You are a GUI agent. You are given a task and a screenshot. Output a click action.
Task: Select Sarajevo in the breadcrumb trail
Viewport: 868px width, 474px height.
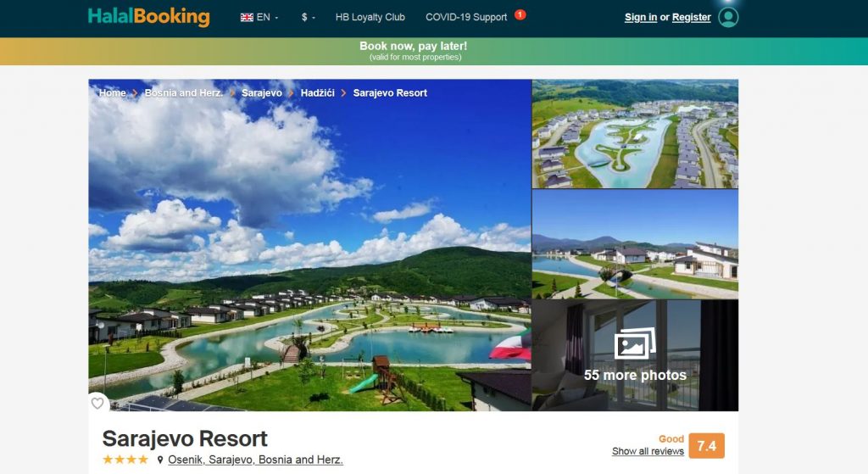(261, 93)
